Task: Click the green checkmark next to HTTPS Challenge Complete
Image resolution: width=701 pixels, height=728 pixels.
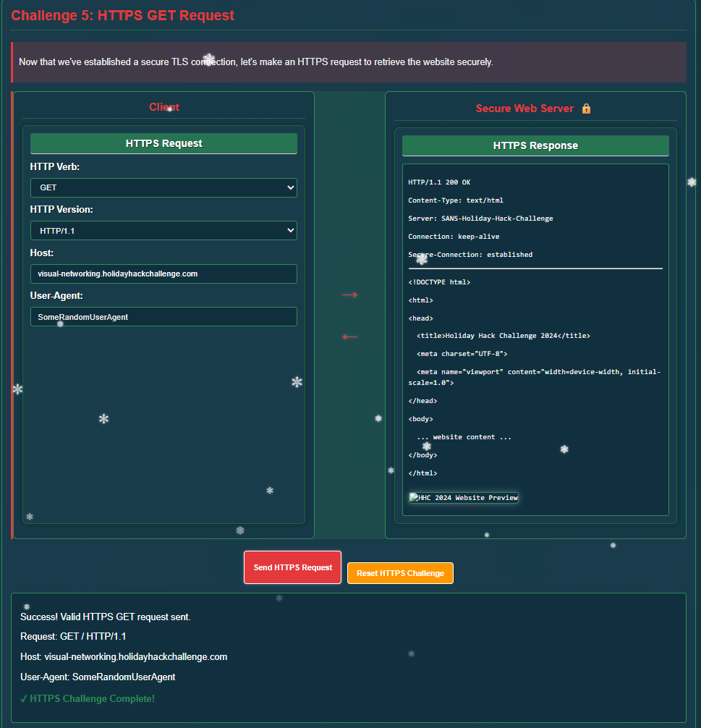Action: click(x=25, y=699)
